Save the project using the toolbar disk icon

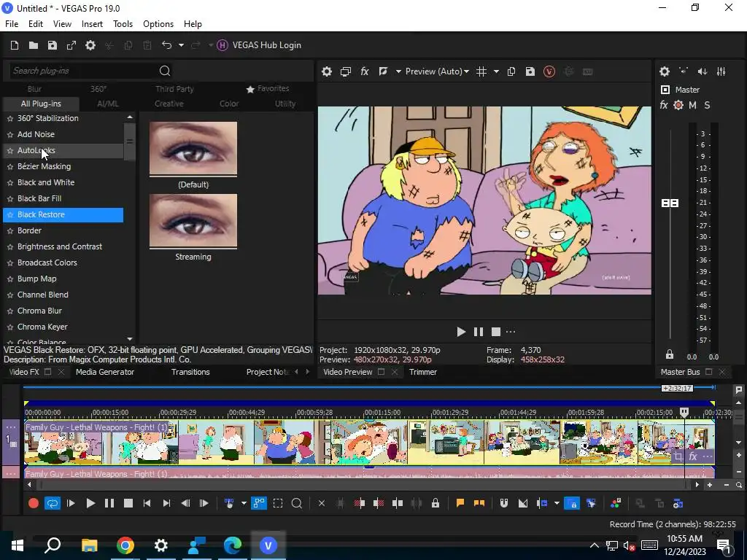(53, 45)
